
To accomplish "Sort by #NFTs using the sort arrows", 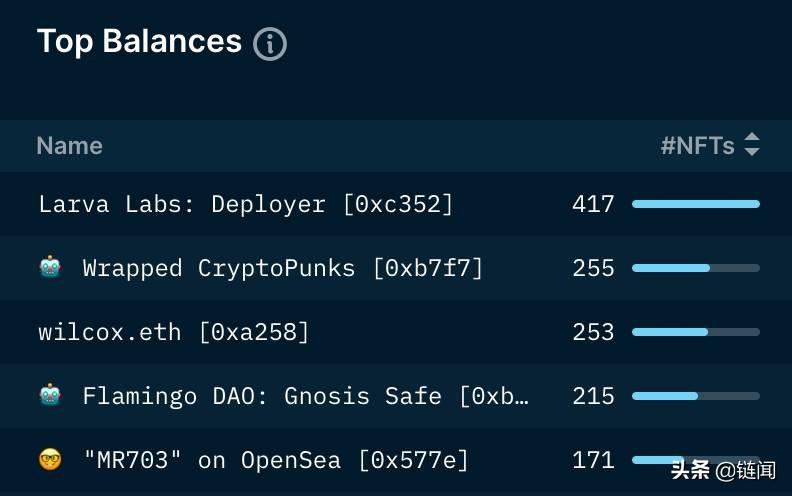I will (x=752, y=145).
